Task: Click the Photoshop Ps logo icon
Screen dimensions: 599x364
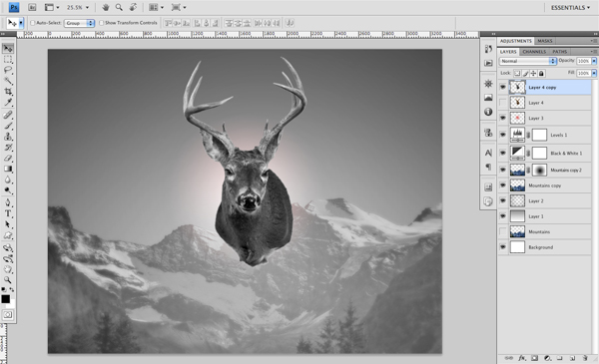Action: pos(14,7)
